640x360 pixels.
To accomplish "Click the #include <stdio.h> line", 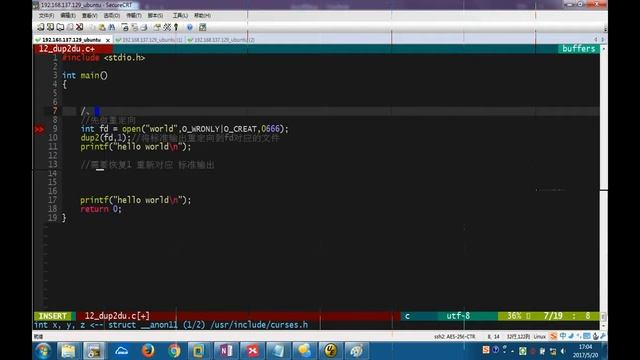I will (x=104, y=58).
